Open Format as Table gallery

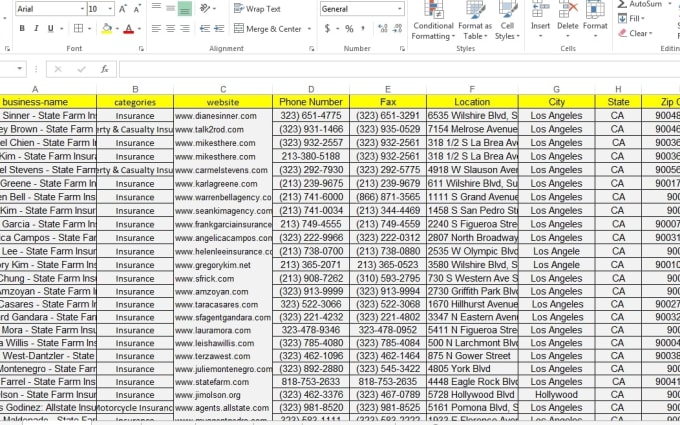tap(475, 21)
